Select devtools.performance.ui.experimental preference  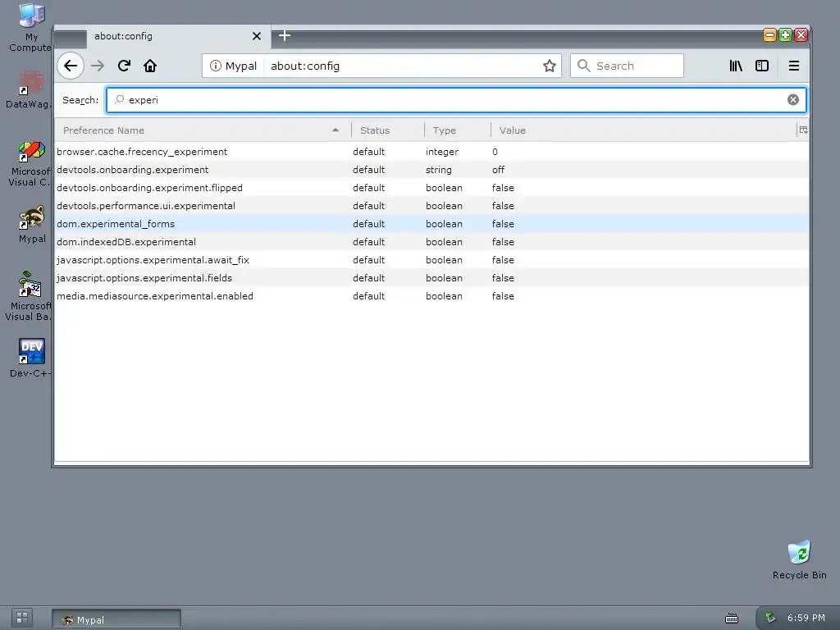point(431,206)
